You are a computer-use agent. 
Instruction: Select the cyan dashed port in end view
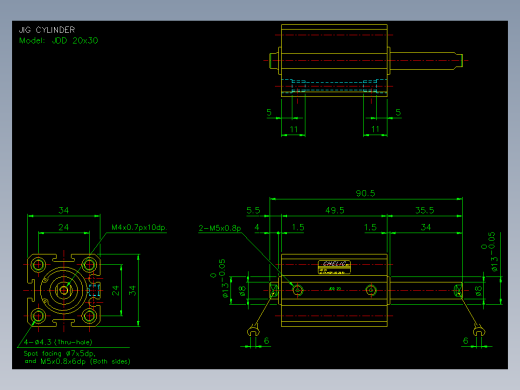(x=95, y=290)
